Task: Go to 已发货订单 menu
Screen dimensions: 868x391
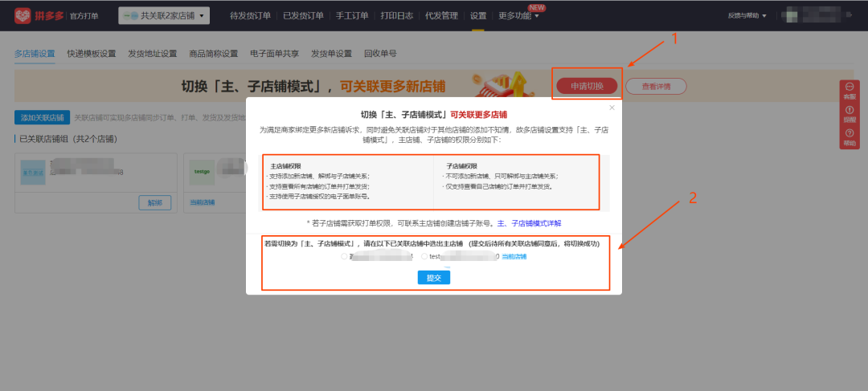Action: pyautogui.click(x=303, y=15)
